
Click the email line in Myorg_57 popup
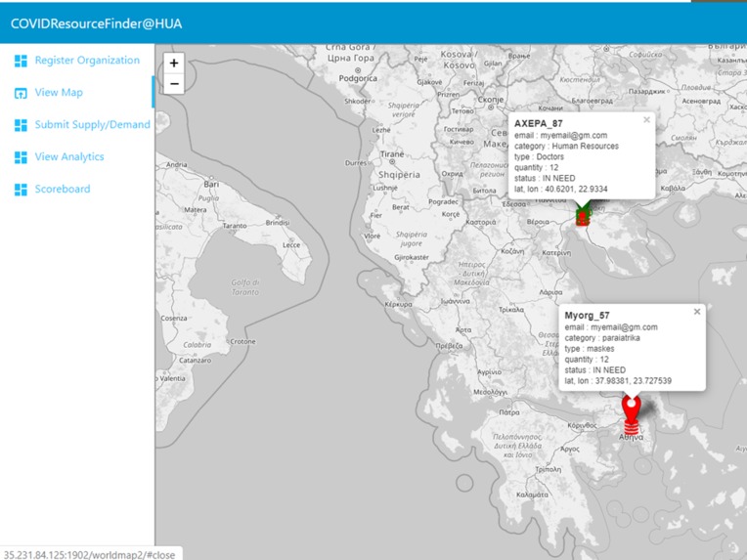coord(611,327)
